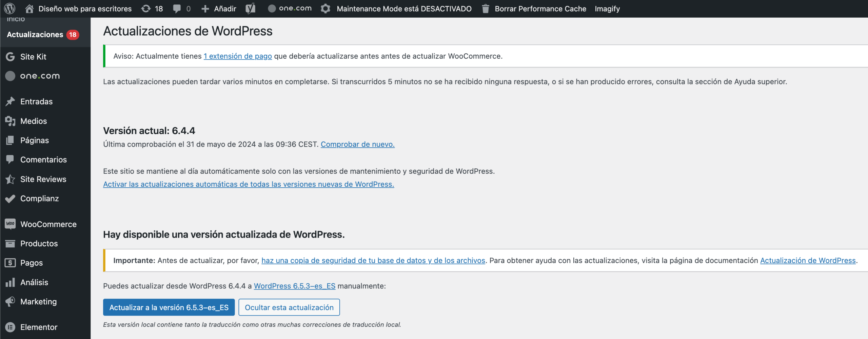Click the comments bubble in the admin bar
868x339 pixels.
(x=177, y=8)
